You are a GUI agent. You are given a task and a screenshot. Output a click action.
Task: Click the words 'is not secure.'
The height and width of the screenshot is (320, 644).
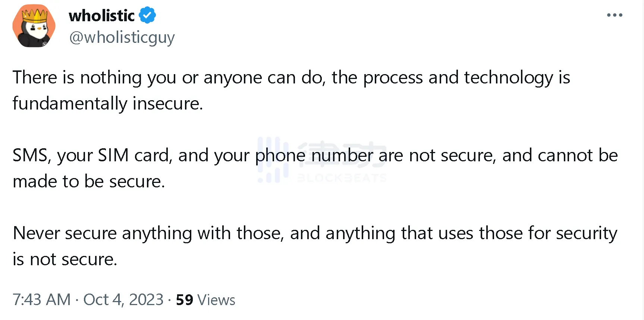click(x=65, y=259)
